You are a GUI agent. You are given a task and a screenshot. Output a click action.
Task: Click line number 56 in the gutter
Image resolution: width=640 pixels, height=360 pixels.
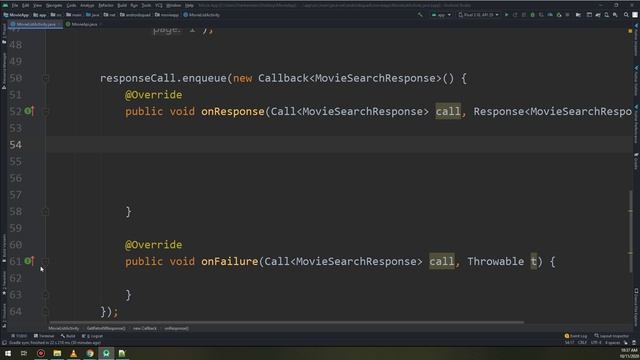coord(16,178)
